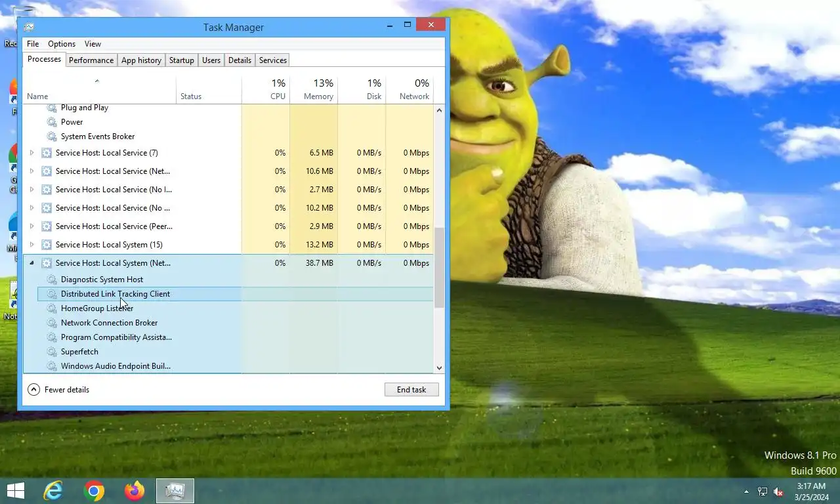Click gear icon beside Power service
The height and width of the screenshot is (504, 840).
52,122
